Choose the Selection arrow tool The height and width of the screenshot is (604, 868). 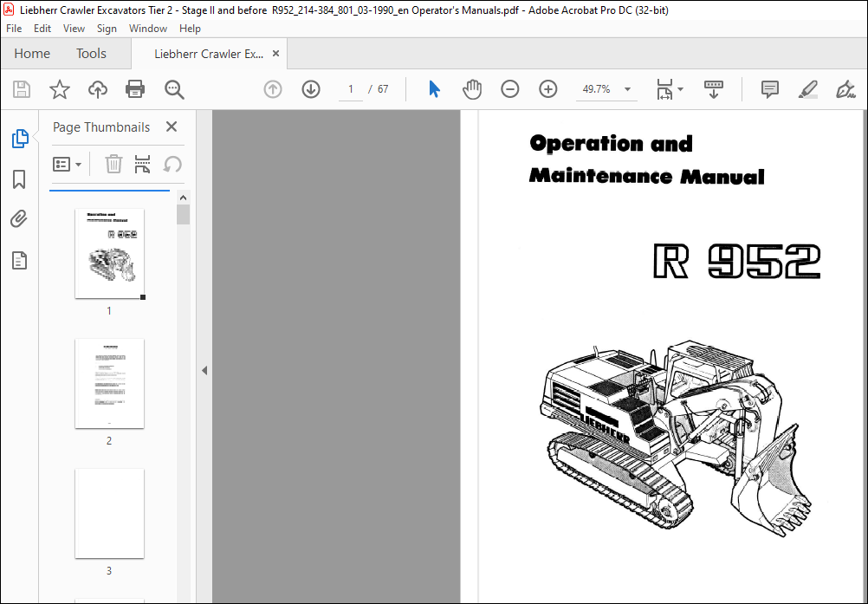coord(435,89)
